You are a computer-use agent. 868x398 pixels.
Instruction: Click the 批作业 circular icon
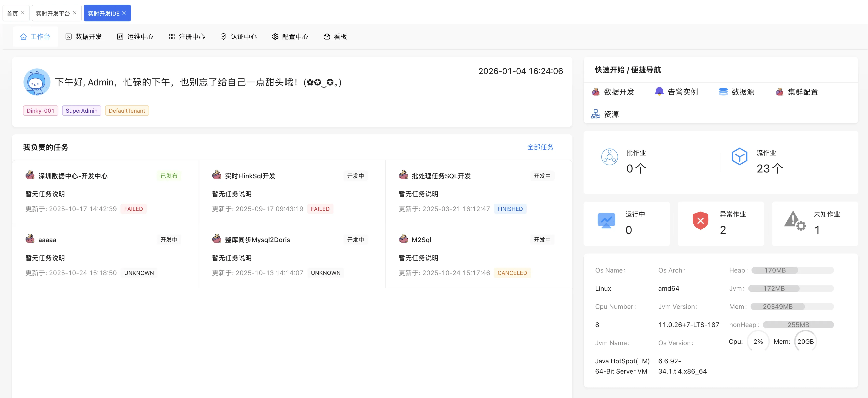609,156
